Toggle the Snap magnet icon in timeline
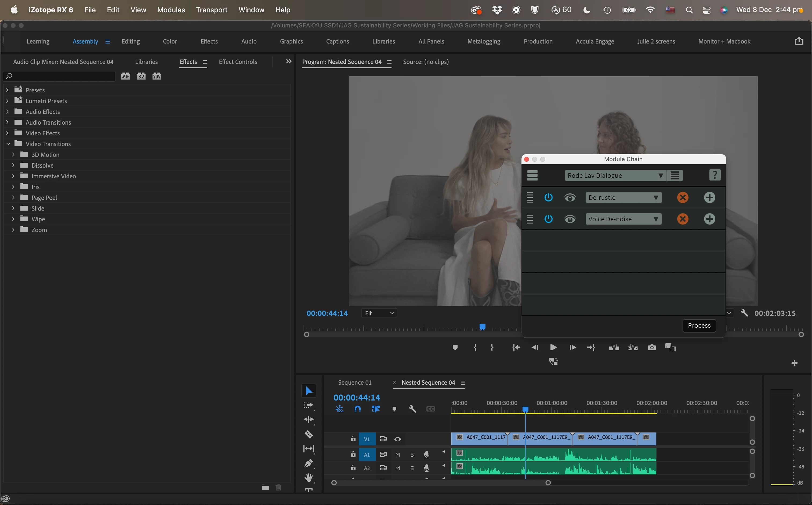 click(x=357, y=409)
